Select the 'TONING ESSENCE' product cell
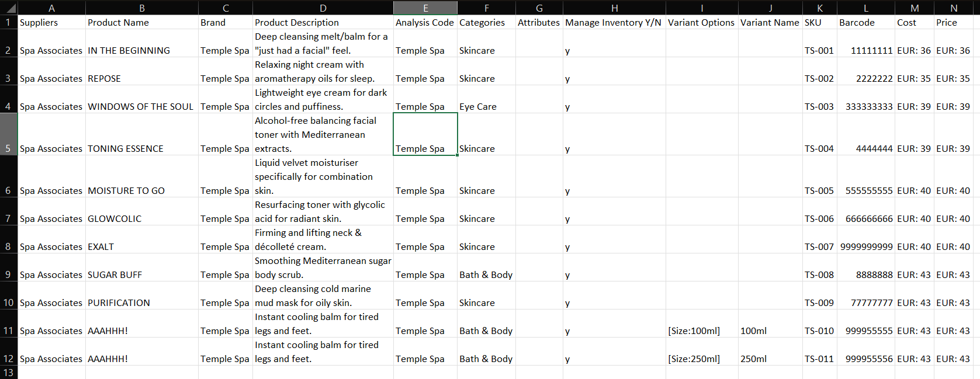Image resolution: width=980 pixels, height=379 pixels. [x=142, y=134]
